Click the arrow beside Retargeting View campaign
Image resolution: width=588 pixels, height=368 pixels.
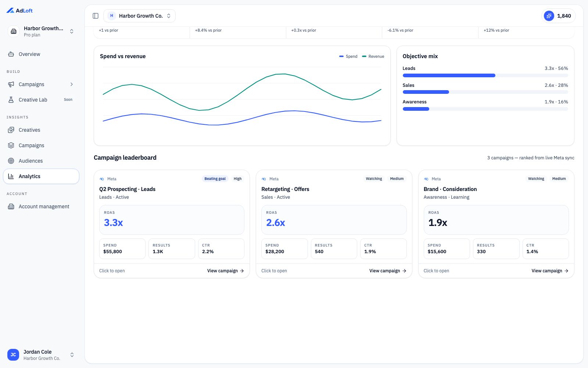(404, 271)
